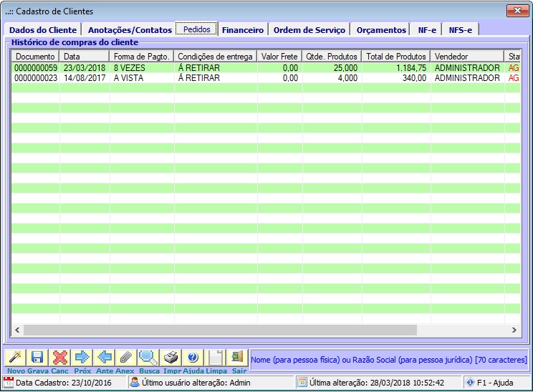Click the user icon beside Último usuário

point(135,383)
